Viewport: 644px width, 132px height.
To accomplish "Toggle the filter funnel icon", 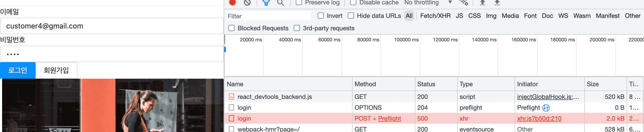I will (x=266, y=3).
